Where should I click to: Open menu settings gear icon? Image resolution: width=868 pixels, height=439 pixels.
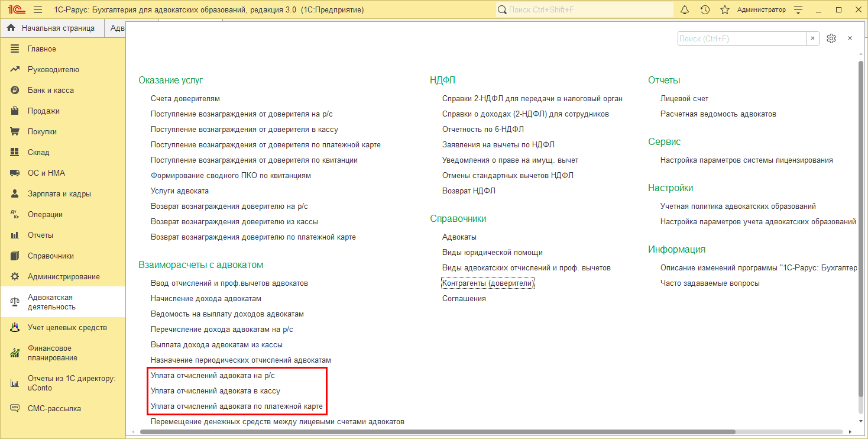point(831,38)
